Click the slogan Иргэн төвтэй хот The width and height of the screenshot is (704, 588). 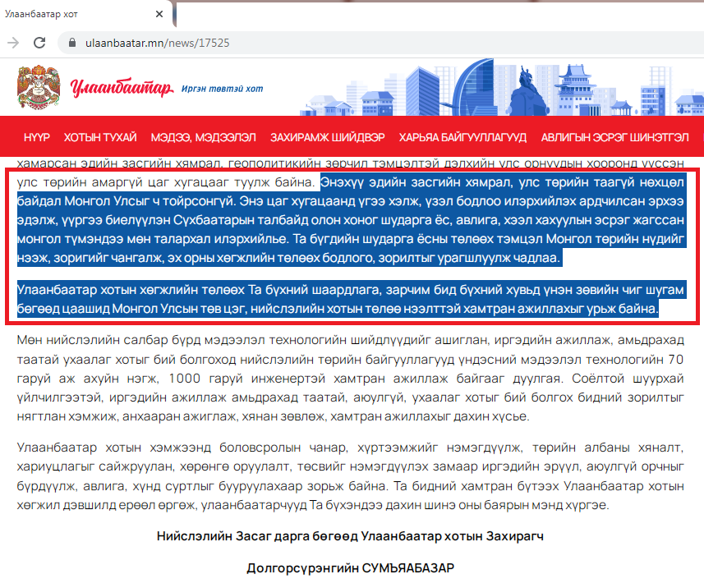point(223,89)
